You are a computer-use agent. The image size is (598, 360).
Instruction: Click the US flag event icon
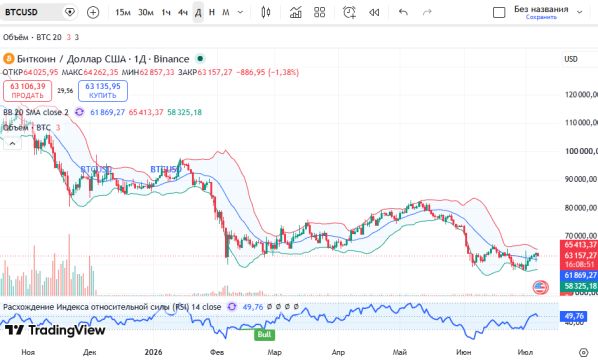[540, 287]
